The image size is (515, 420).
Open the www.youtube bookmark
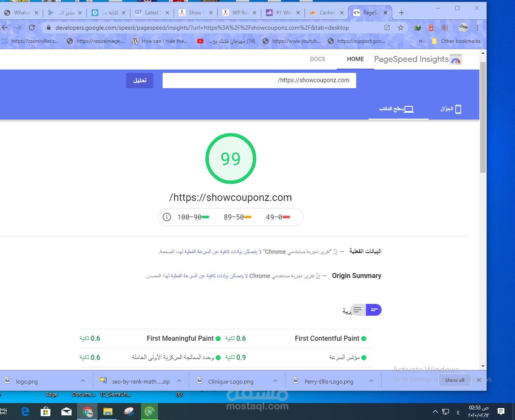click(292, 41)
